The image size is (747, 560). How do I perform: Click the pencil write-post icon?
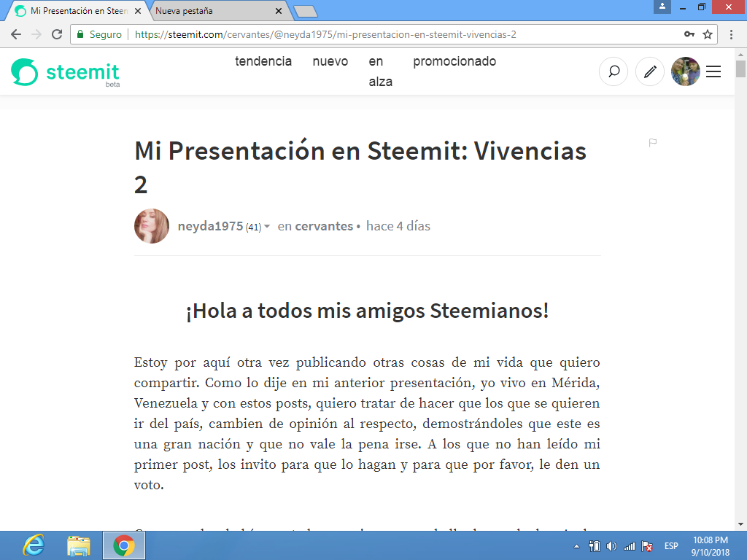coord(650,72)
